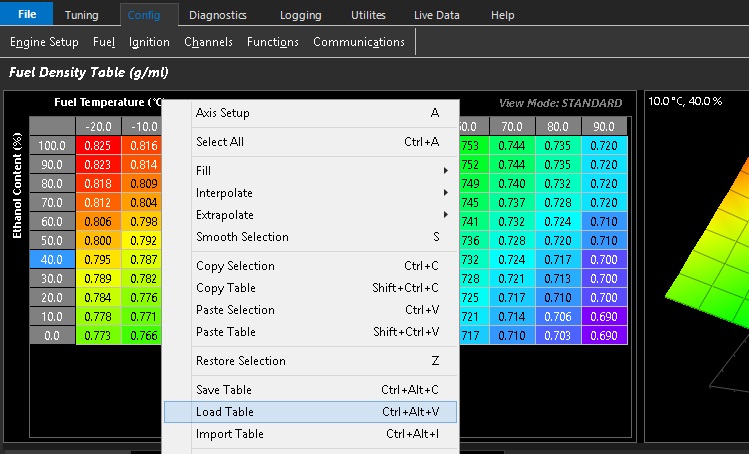
Task: Choose Smooth Selection
Action: tap(310, 237)
